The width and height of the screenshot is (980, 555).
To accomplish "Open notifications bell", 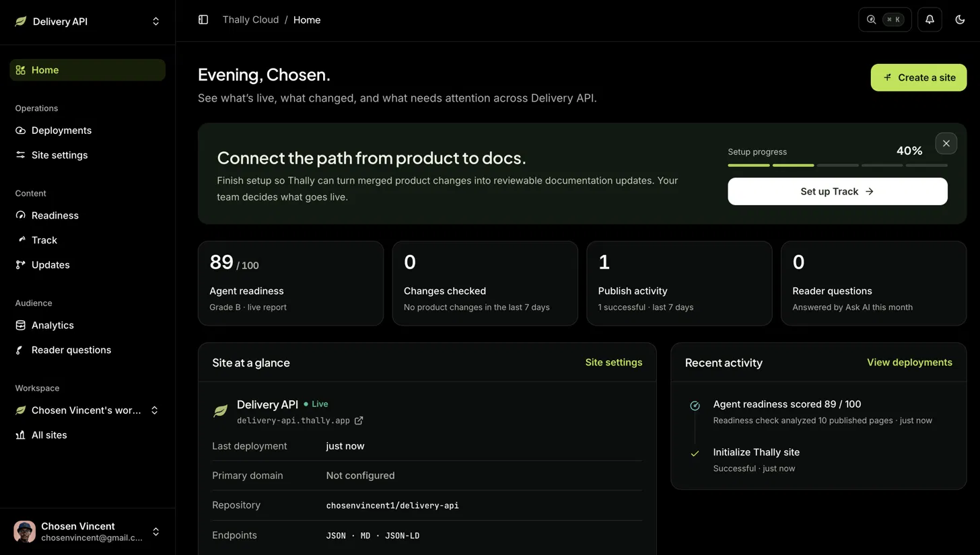I will (x=930, y=20).
